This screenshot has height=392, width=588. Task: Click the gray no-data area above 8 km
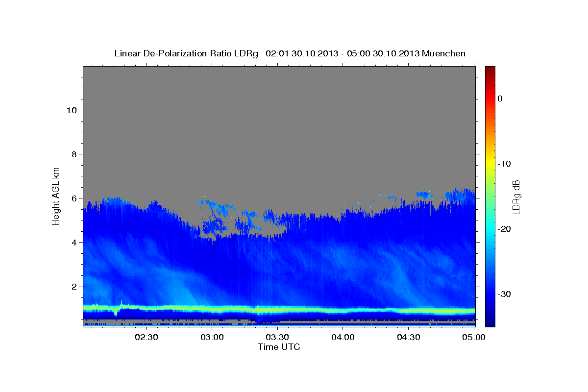click(x=279, y=110)
